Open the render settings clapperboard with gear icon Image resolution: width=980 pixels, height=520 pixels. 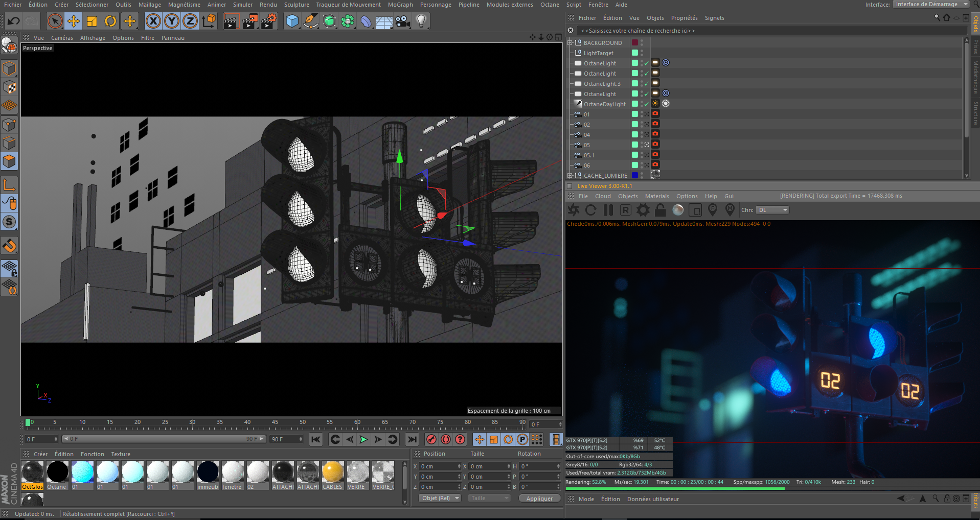point(268,21)
